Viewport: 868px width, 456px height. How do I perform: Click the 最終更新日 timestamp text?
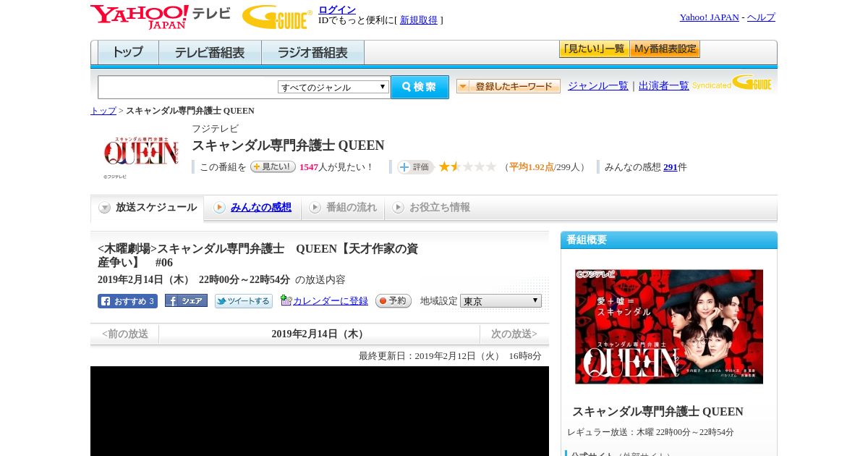(x=450, y=356)
